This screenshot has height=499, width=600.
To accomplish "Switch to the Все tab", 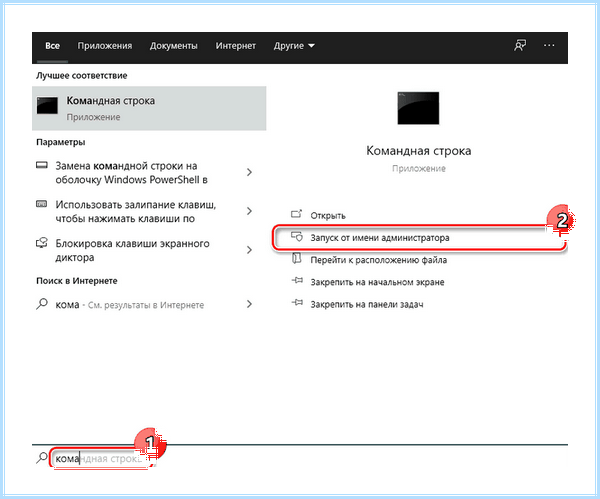I will (52, 46).
